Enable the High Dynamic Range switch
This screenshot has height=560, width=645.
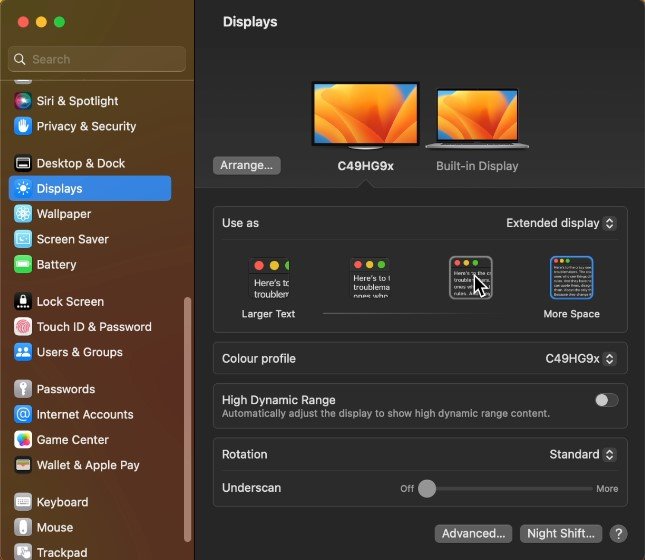pos(606,400)
